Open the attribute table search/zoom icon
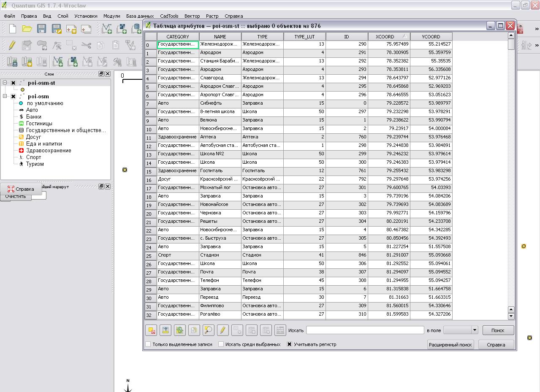 pos(208,330)
